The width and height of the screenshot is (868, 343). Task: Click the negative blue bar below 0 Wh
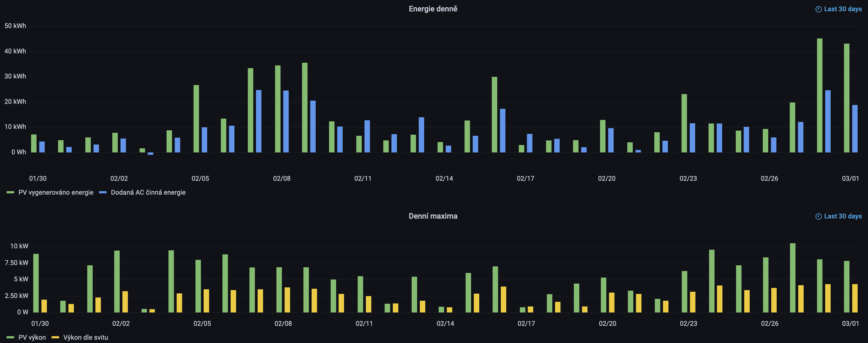(x=150, y=154)
